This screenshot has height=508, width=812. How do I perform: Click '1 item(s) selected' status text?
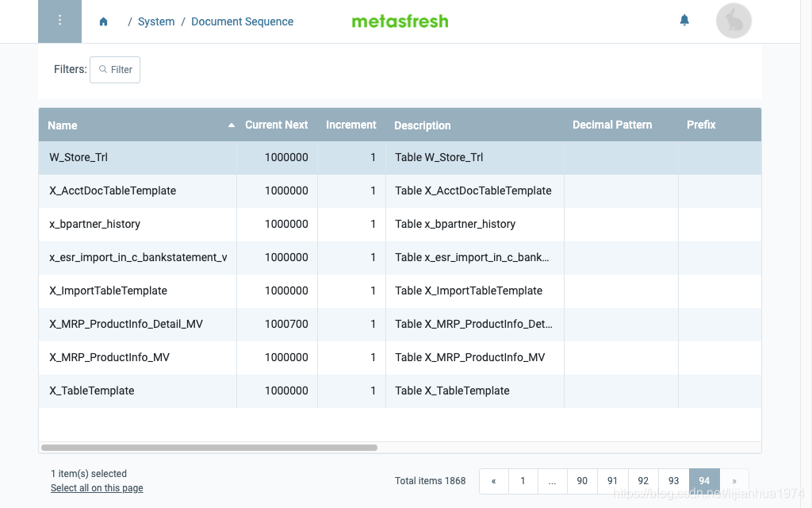click(x=89, y=474)
